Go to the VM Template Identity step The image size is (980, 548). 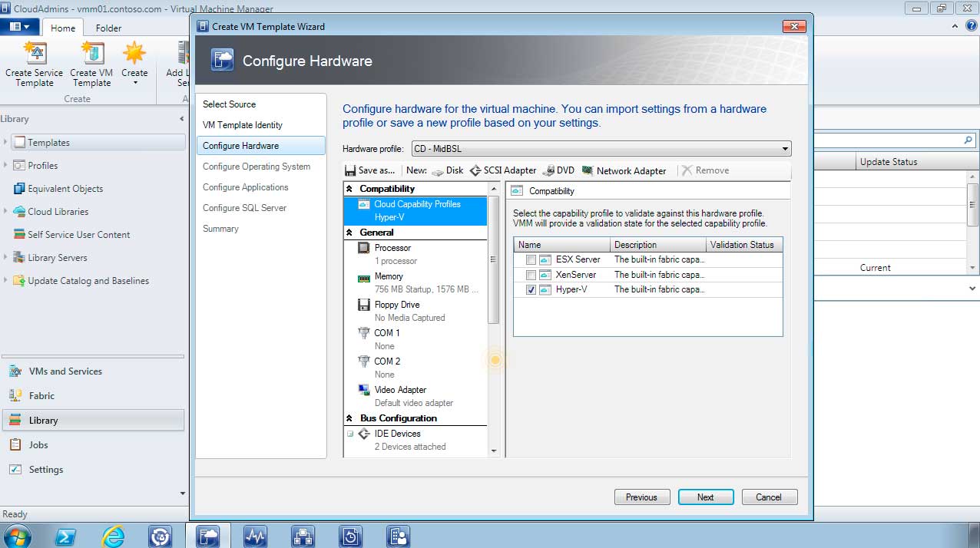243,125
